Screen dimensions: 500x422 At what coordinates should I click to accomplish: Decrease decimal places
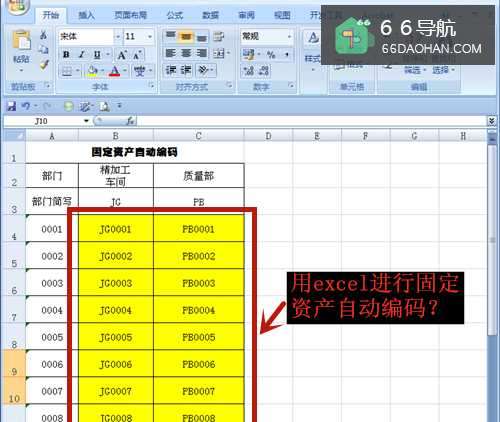pos(264,71)
